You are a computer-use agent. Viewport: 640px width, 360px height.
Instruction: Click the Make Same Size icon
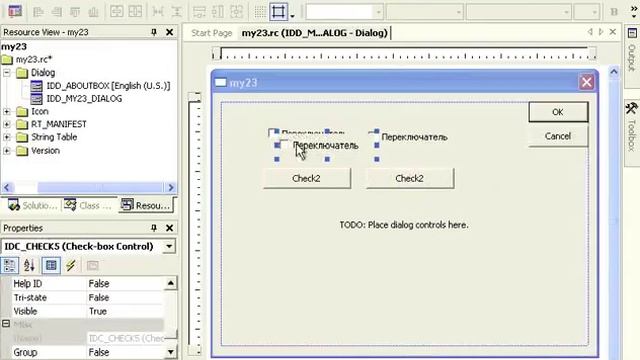pos(237,11)
